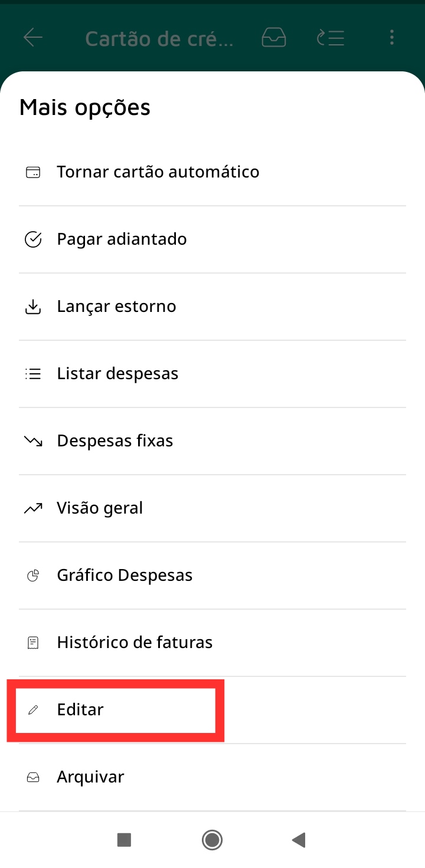Tap the downward trend icon for Despesas fixas
The image size is (425, 868).
click(33, 441)
